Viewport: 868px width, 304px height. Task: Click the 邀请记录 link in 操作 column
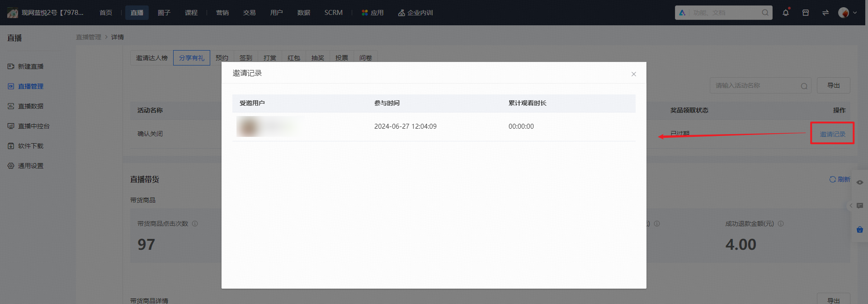833,134
